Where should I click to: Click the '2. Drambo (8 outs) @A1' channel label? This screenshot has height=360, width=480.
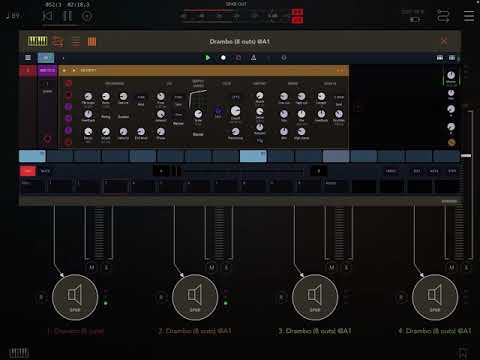point(195,331)
